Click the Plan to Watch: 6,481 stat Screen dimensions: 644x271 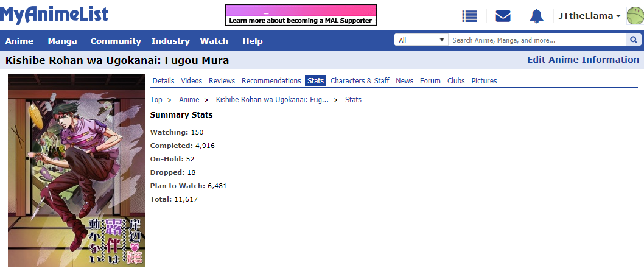tap(189, 186)
